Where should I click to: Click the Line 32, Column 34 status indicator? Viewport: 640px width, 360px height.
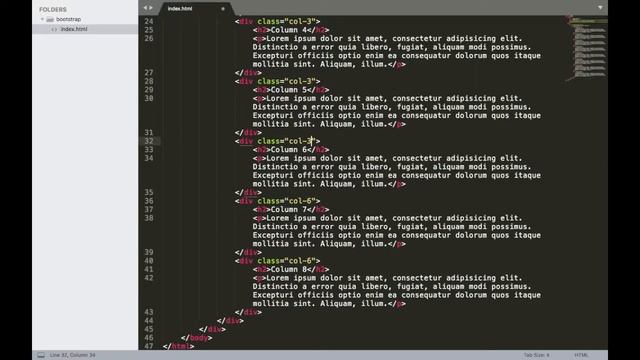tap(73, 355)
